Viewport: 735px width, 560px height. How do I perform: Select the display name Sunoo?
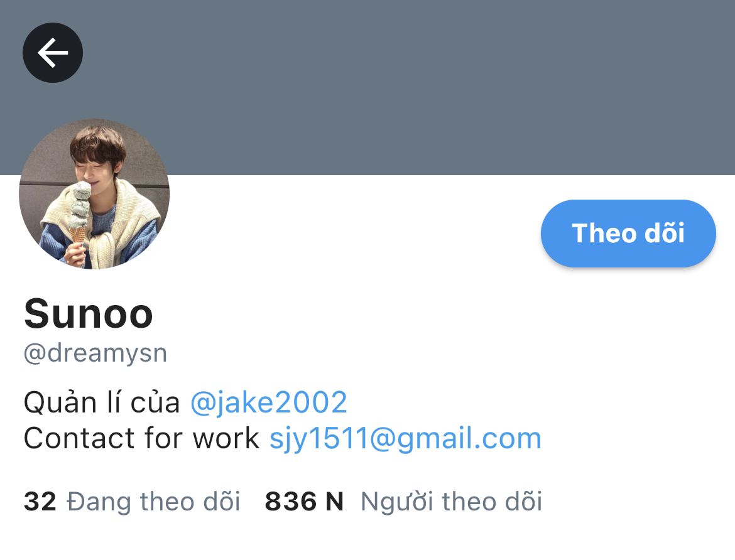coord(89,313)
